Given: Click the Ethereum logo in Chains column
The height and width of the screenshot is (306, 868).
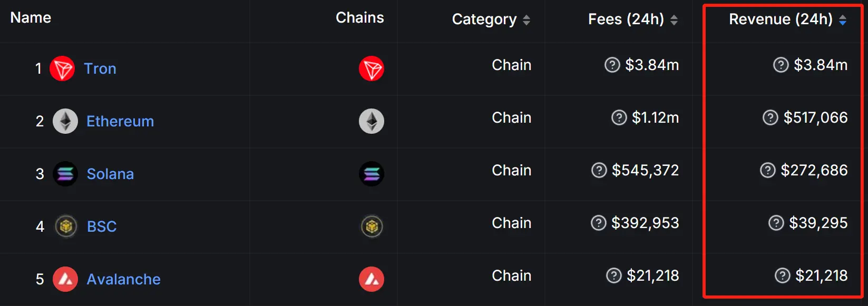Looking at the screenshot, I should [x=372, y=121].
